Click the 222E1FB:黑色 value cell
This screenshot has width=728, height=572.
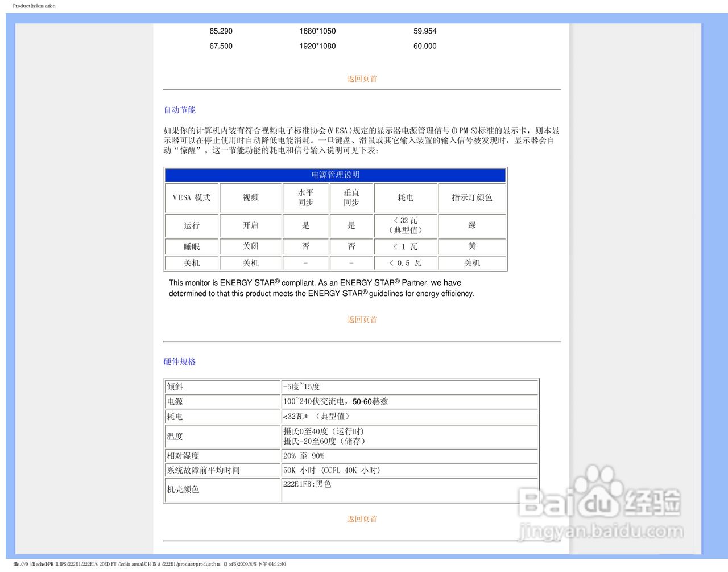[x=307, y=484]
